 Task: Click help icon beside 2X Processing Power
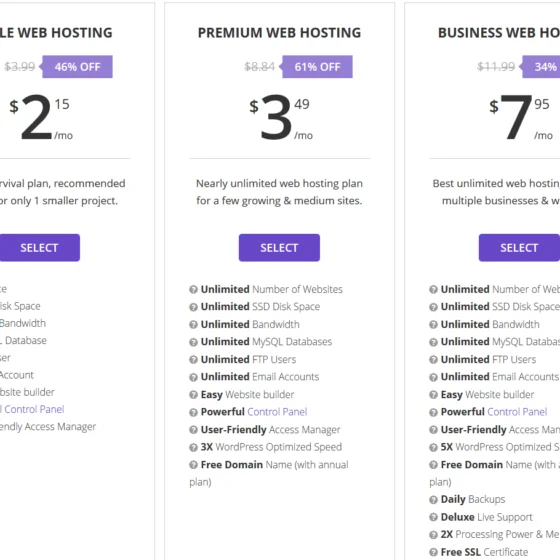click(433, 535)
